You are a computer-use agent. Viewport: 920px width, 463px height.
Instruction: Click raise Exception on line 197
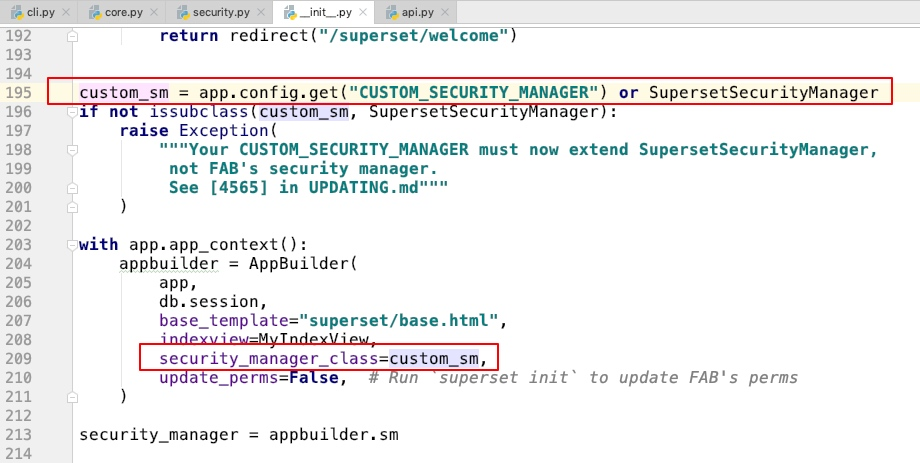pos(194,131)
